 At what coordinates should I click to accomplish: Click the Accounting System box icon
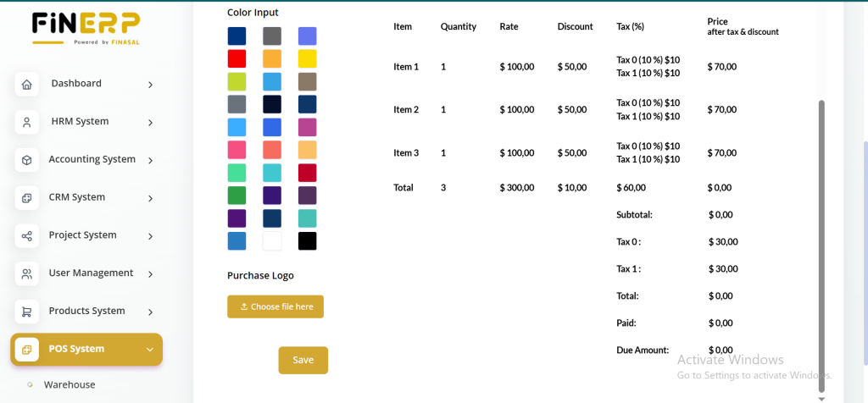tap(26, 160)
